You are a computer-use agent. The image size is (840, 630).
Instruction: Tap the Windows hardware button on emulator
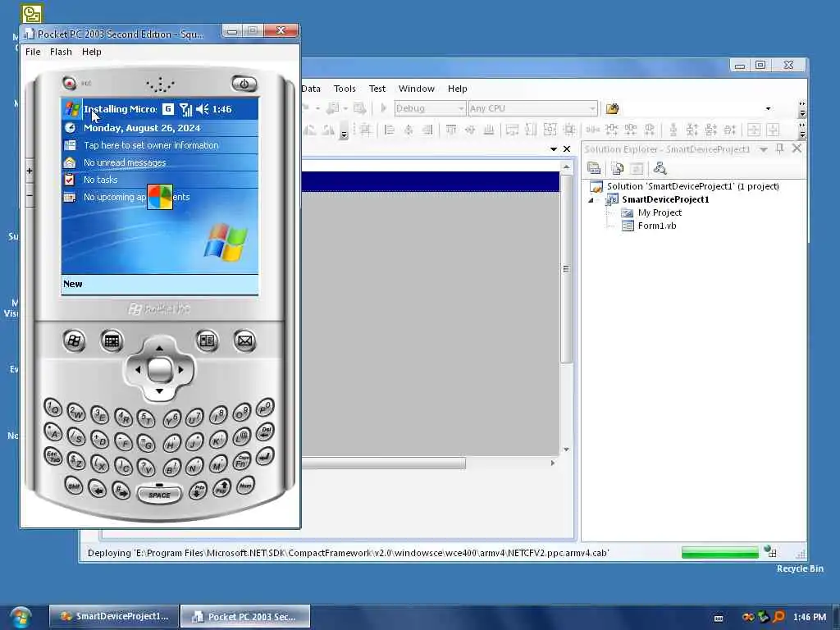coord(74,340)
